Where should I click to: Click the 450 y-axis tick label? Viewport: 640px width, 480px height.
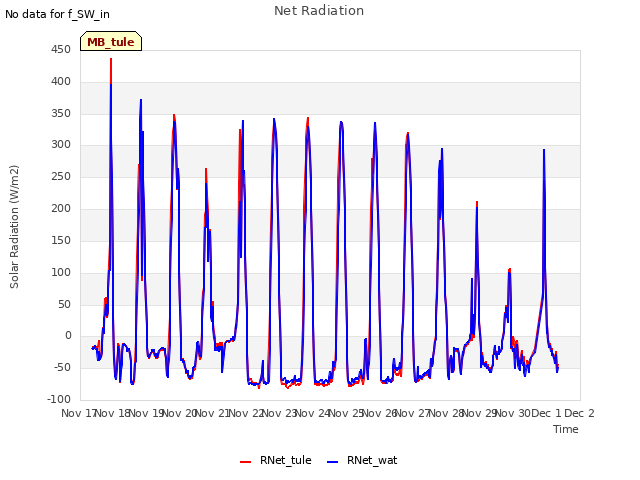pyautogui.click(x=61, y=49)
